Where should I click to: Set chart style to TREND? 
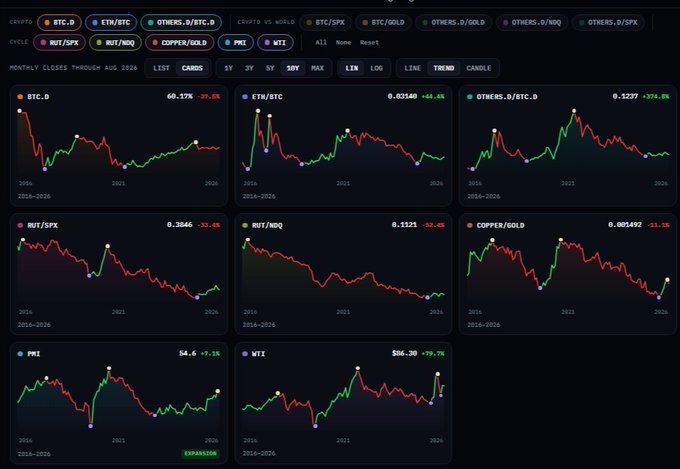(x=444, y=68)
